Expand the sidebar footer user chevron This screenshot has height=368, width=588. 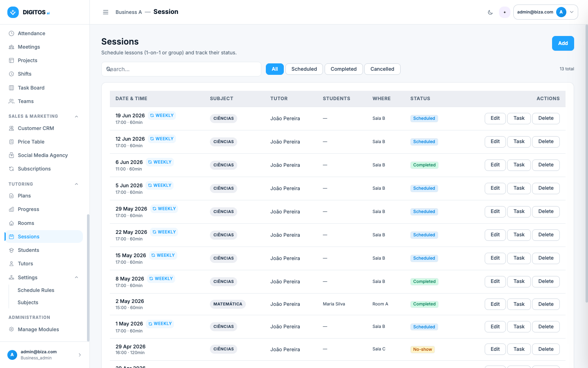pos(80,355)
